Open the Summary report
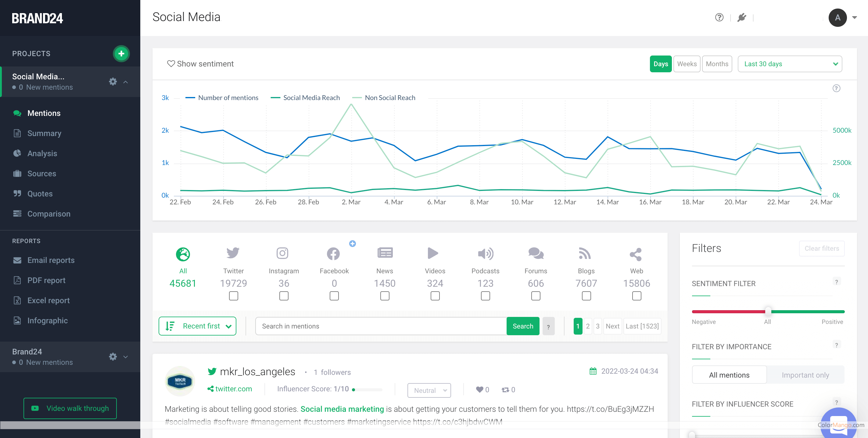This screenshot has width=868, height=438. pos(44,133)
